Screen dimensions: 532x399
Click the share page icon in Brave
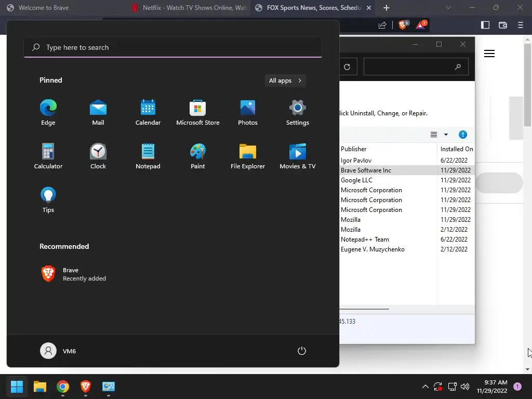(x=382, y=25)
